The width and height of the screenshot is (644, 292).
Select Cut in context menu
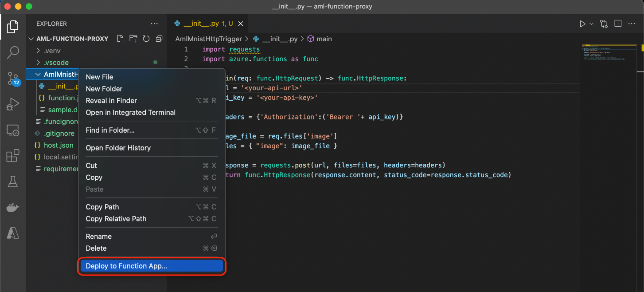click(x=152, y=166)
